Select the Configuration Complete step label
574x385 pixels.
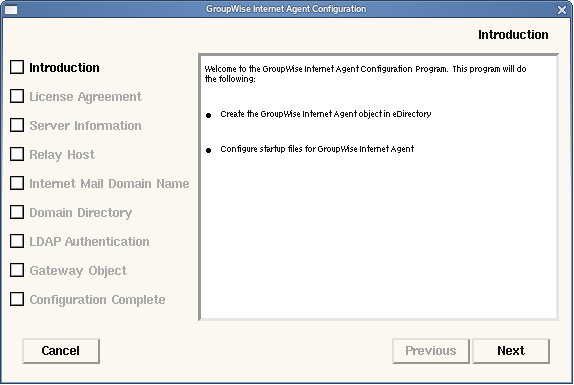pos(97,300)
